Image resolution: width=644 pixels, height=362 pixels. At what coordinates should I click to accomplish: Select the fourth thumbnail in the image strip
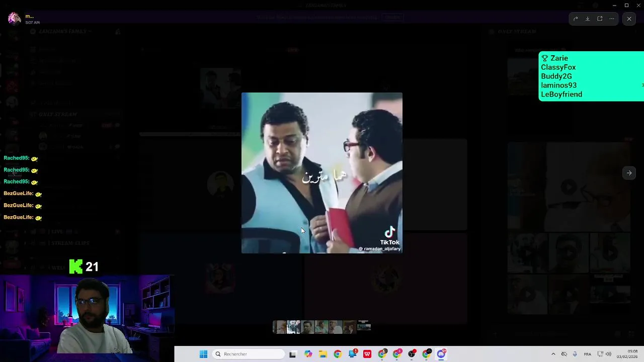click(321, 327)
